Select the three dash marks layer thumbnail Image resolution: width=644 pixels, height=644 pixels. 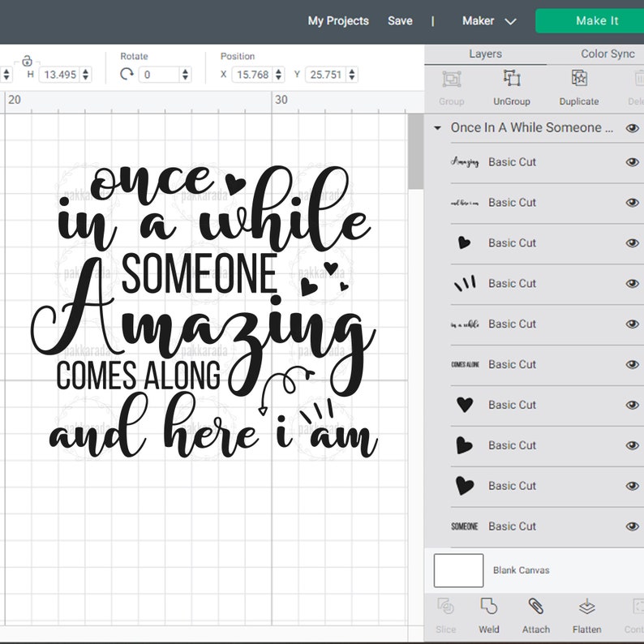[x=465, y=283]
